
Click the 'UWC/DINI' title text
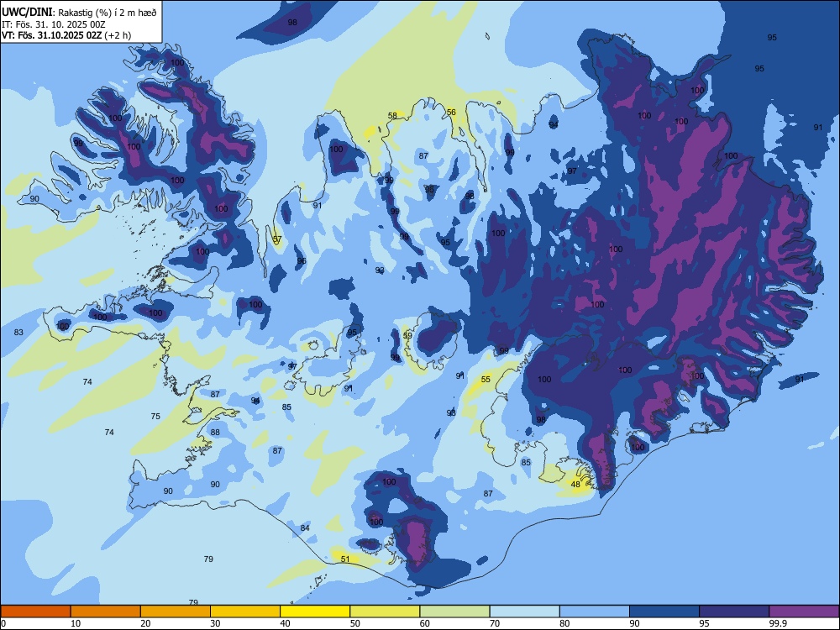point(27,12)
